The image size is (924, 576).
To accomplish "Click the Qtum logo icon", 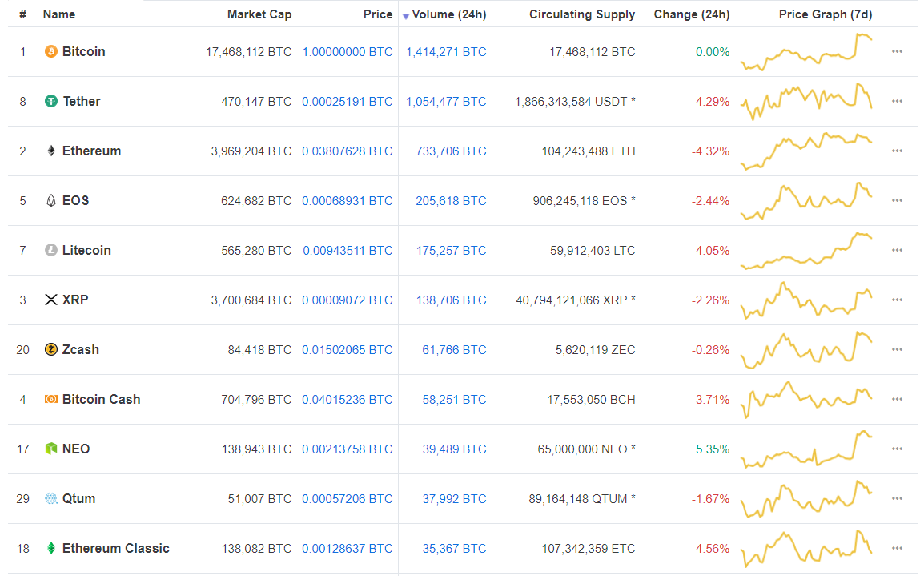I will (51, 499).
